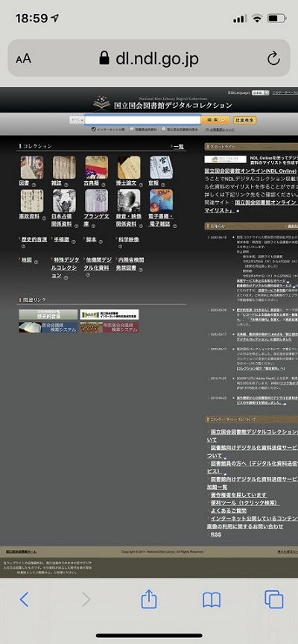This screenshot has width=298, height=644.
Task: Click the NDL Digital Collections logo
Action: [x=162, y=104]
